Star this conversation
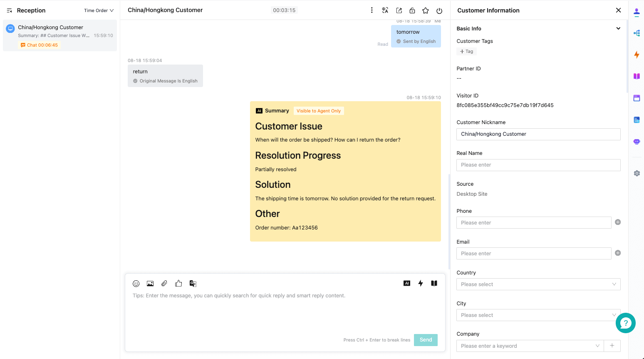This screenshot has width=644, height=359. tap(426, 10)
